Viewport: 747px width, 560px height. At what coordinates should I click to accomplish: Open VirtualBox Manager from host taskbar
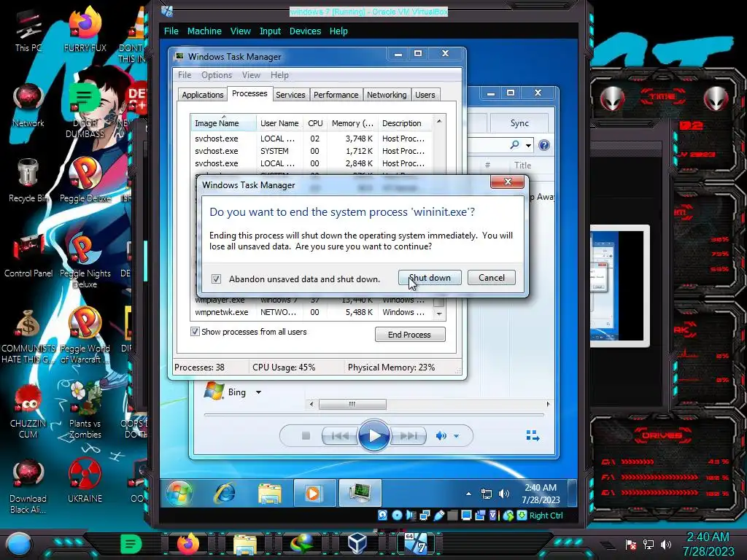pyautogui.click(x=357, y=543)
